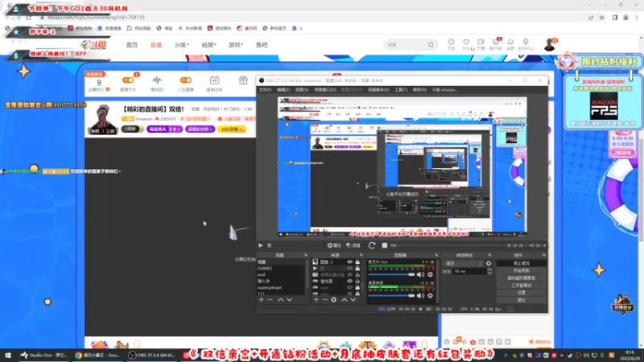644x362 pixels.
Task: Click the media seek bar in OBS toolbar
Action: 447,245
